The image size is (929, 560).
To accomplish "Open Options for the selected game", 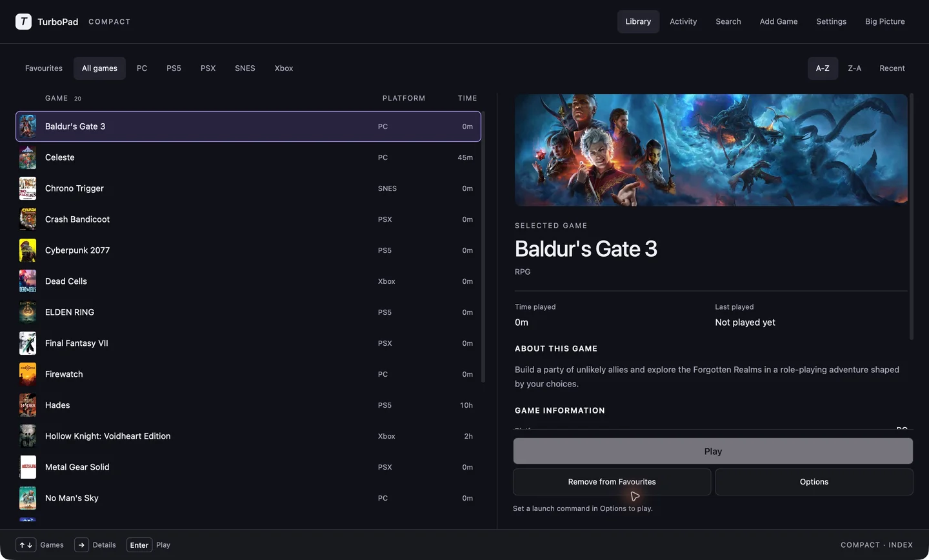I will [x=814, y=482].
